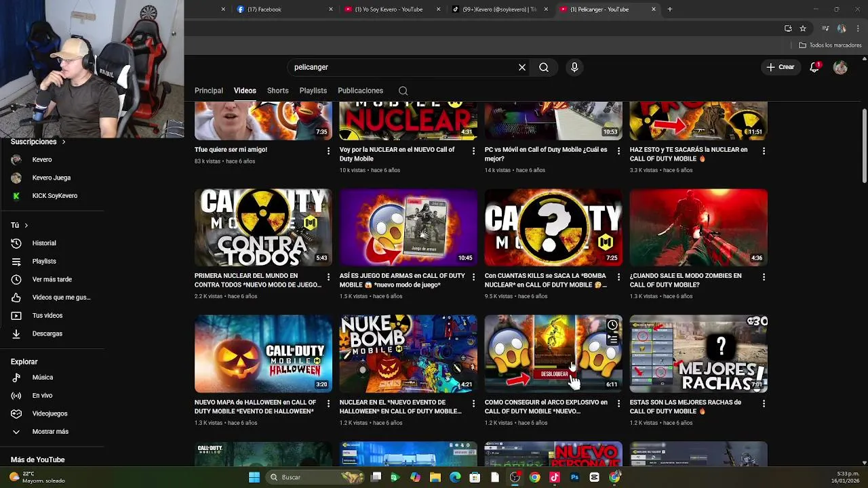Viewport: 868px width, 488px height.
Task: Click the taskbar Buscar search box
Action: pos(316,477)
